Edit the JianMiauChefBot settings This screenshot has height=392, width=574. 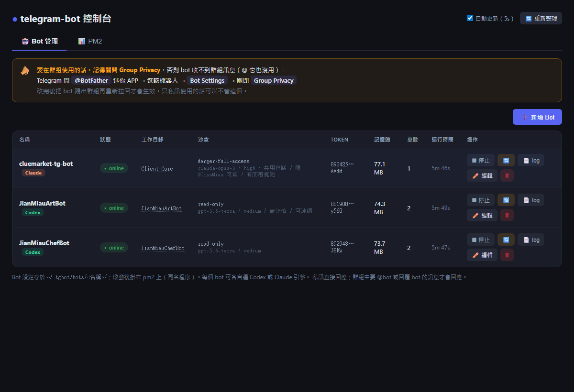pos(482,255)
